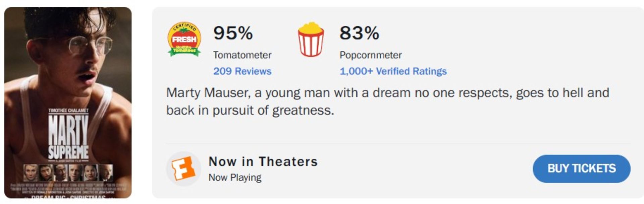This screenshot has height=204, width=644.
Task: Click Timothée Chalamet's name on the poster
Action: (68, 111)
